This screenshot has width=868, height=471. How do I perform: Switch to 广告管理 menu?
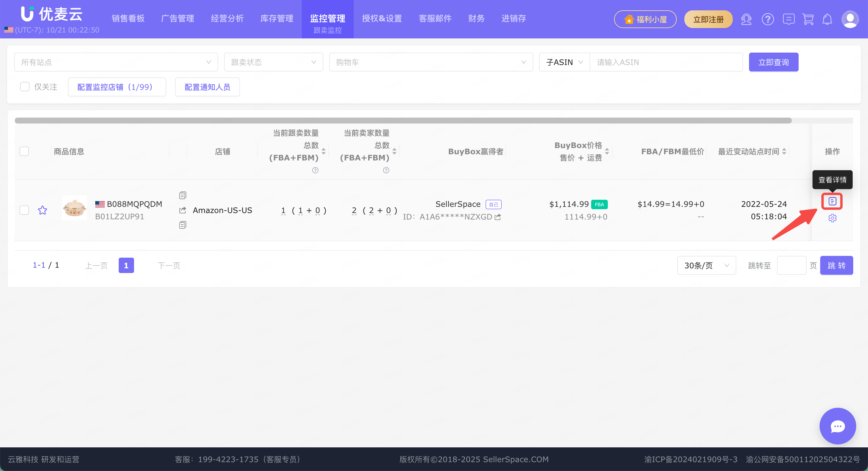click(177, 19)
